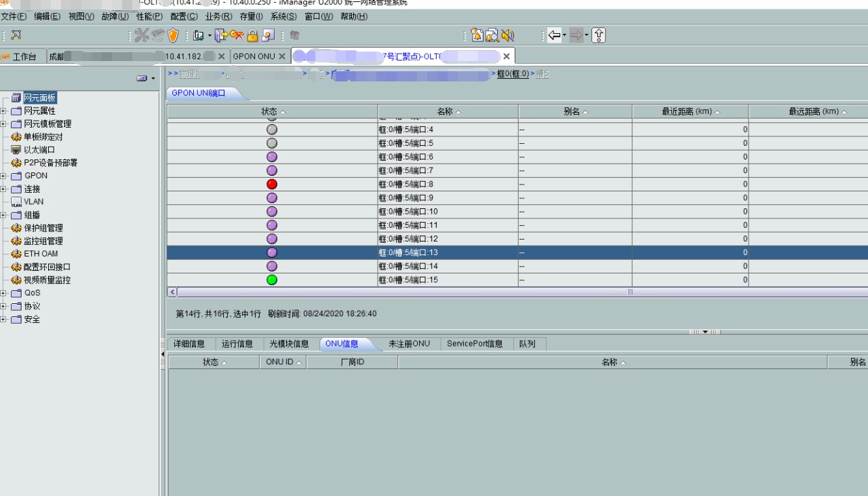Select P2P设备预部署 tree entry
This screenshot has width=868, height=496.
click(51, 163)
